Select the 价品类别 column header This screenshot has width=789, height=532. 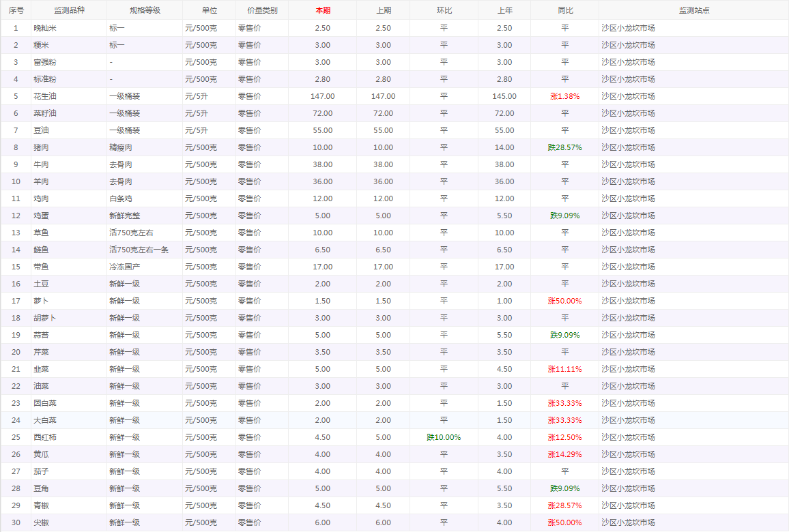coord(261,10)
